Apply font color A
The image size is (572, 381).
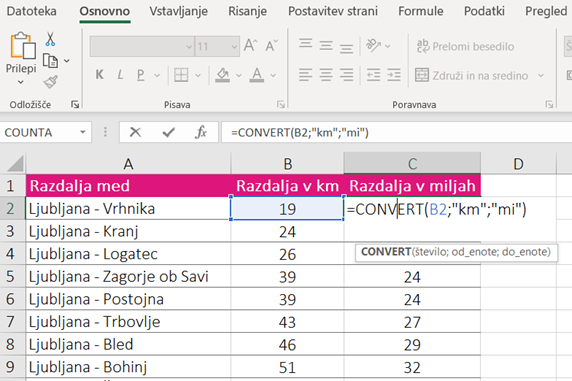257,75
